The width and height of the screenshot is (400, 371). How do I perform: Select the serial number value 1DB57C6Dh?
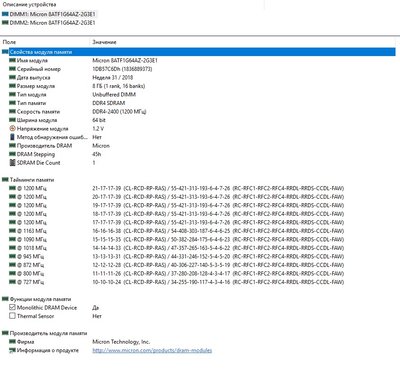pos(122,69)
